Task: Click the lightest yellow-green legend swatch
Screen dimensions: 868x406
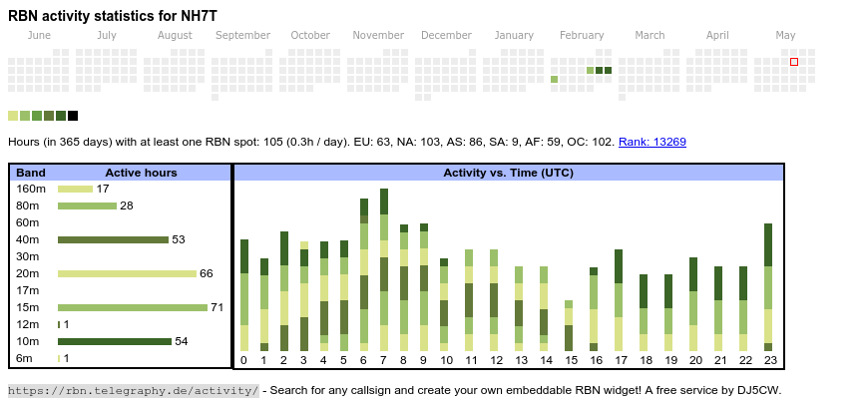Action: (x=13, y=116)
